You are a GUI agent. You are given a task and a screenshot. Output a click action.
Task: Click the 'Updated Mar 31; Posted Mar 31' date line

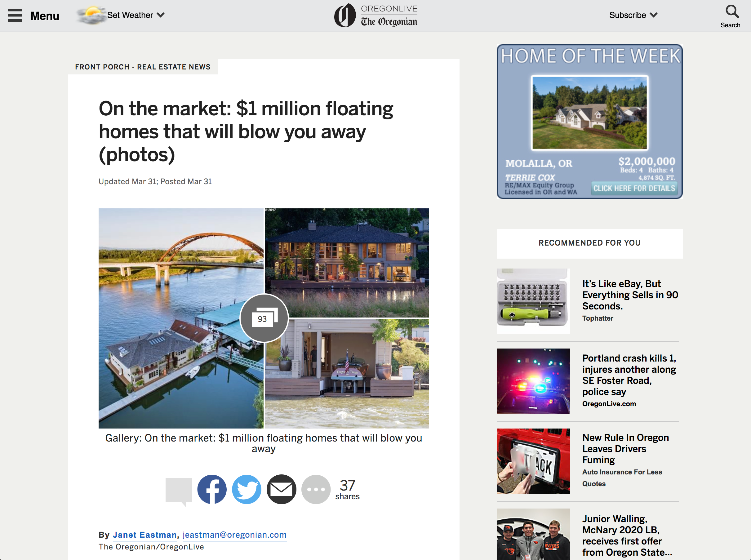(155, 181)
